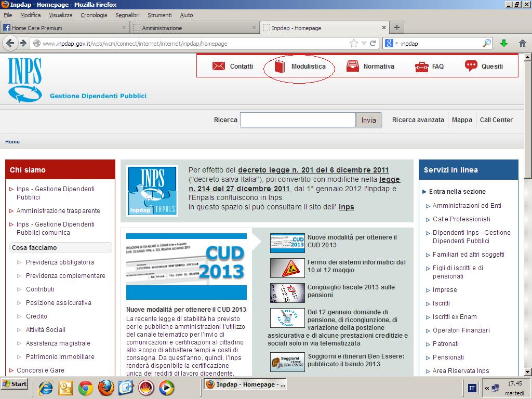The width and height of the screenshot is (532, 399).
Task: Expand Entra nella sezione arrow
Action: (x=424, y=191)
